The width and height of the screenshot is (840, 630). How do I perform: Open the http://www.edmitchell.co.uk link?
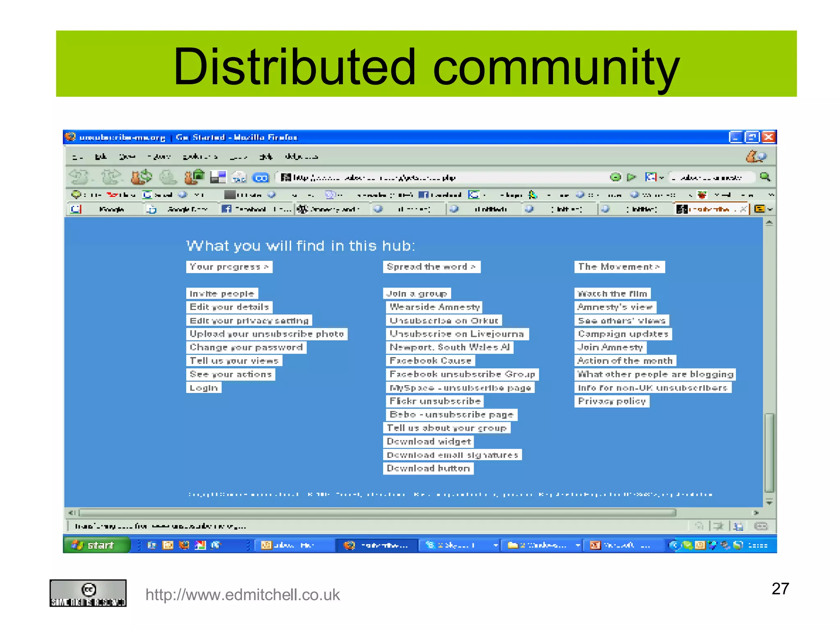tap(243, 595)
